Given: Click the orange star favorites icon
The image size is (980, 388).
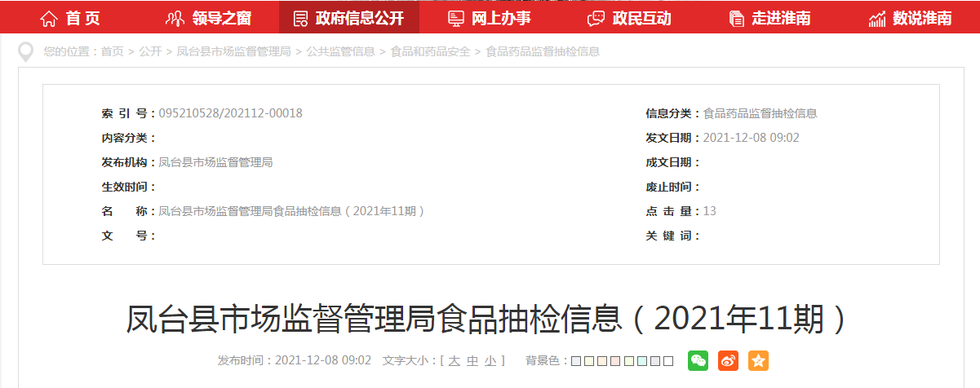Looking at the screenshot, I should pos(758,360).
